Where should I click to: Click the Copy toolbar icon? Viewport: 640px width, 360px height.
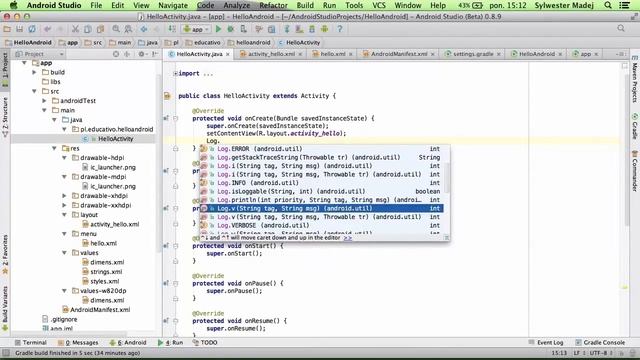[88, 29]
